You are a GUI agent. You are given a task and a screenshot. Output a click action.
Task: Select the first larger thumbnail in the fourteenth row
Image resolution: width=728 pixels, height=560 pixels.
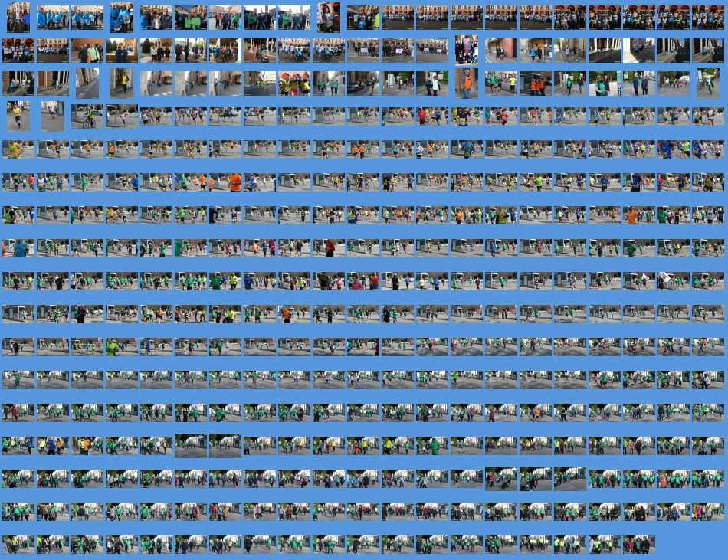point(191,446)
